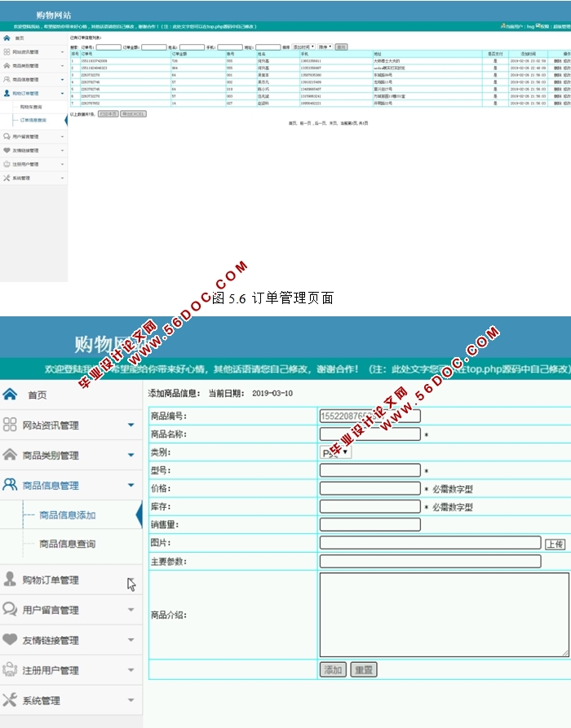Click the house icon for 商品类别管理 on the add-product page
Screen dimensions: 571x728
(10, 454)
